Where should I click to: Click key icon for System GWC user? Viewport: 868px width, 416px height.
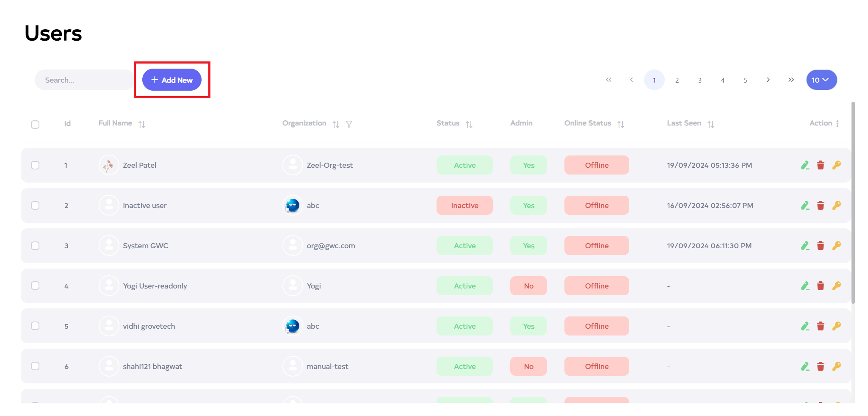(x=836, y=246)
